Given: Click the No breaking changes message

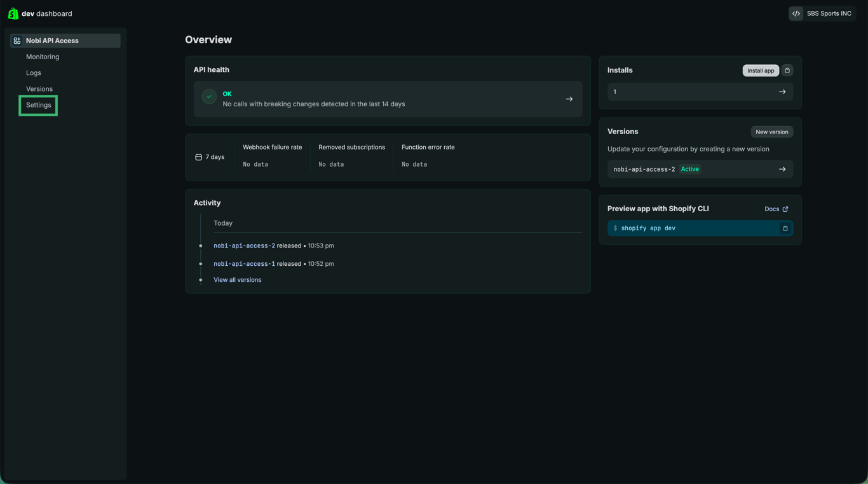Looking at the screenshot, I should pos(314,104).
